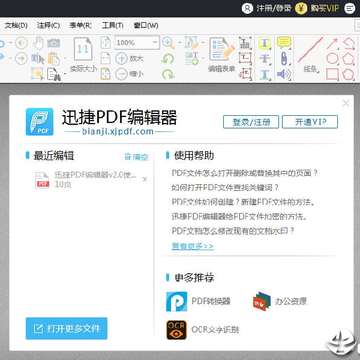Select the magnifier zoom tool
This screenshot has width=360, height=360.
point(169,43)
